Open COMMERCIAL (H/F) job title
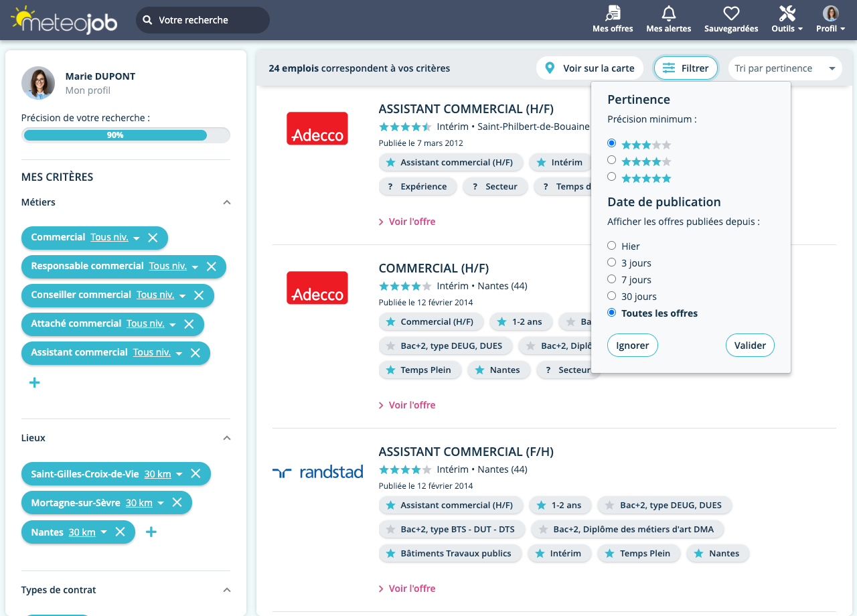The image size is (857, 616). coord(434,268)
